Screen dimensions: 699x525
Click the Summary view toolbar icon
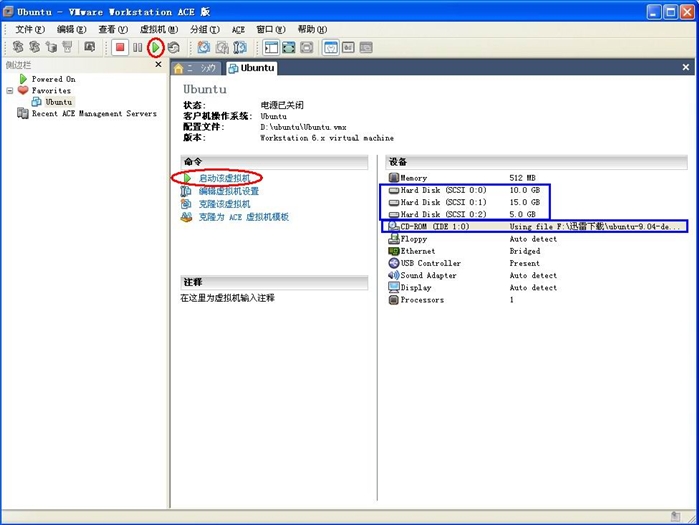tap(331, 47)
